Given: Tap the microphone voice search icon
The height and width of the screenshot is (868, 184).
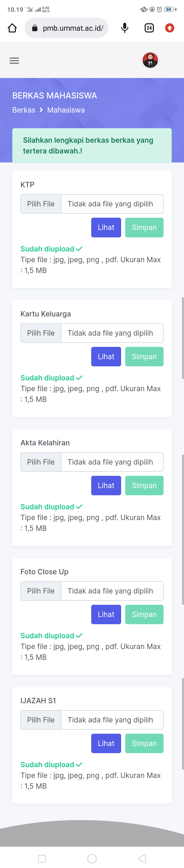Looking at the screenshot, I should 124,28.
